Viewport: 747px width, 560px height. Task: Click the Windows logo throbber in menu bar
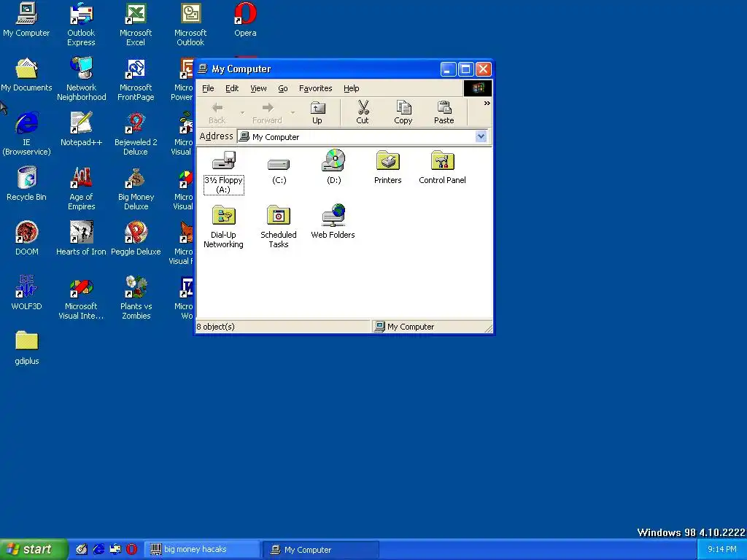(478, 88)
